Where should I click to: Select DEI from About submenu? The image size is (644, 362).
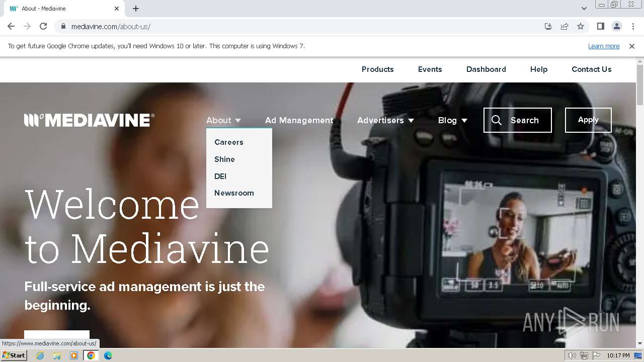[220, 176]
